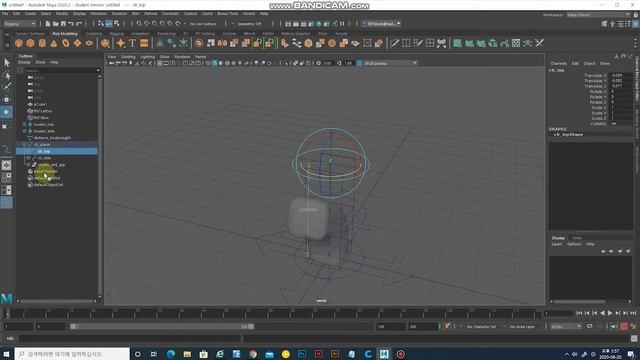Collapse the ctl_placer node in Outliner

tap(24, 144)
